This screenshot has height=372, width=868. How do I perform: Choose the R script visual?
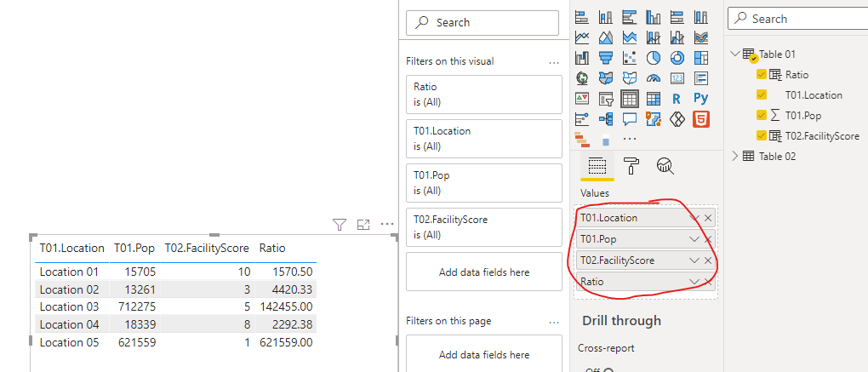tap(677, 99)
